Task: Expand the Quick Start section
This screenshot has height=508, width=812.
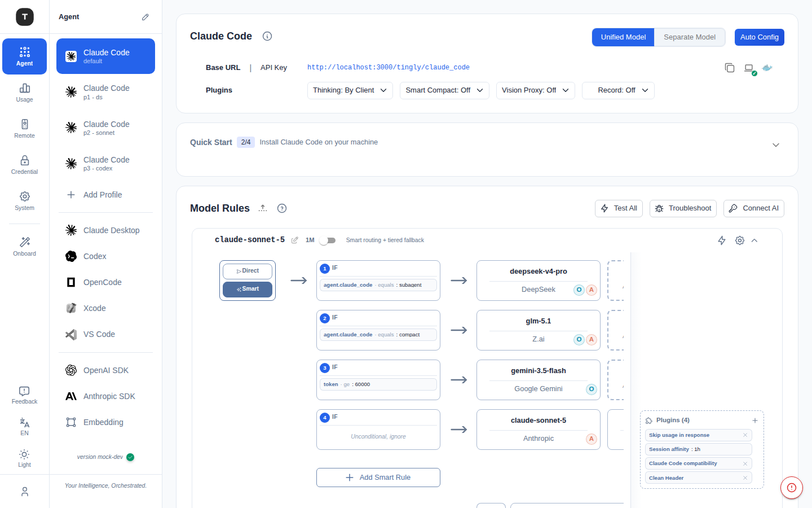Action: (x=776, y=145)
